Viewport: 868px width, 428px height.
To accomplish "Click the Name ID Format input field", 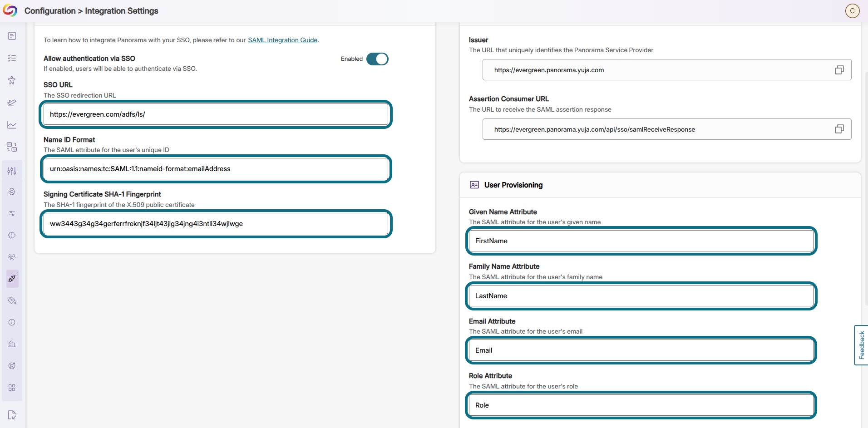I will [216, 169].
